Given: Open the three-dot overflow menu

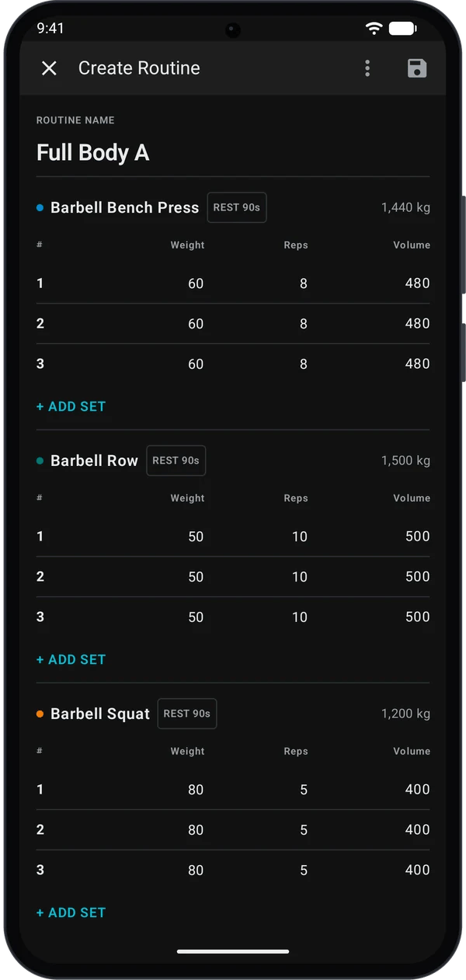Looking at the screenshot, I should click(367, 68).
